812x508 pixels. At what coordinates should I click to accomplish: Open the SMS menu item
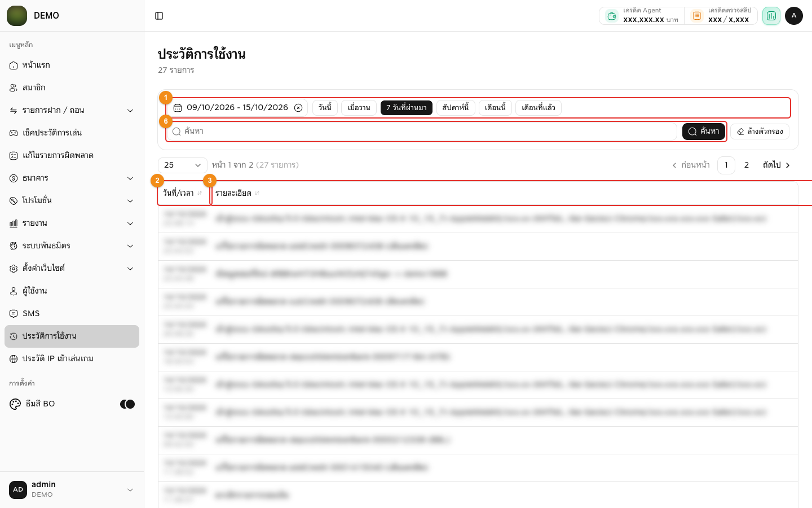point(72,314)
